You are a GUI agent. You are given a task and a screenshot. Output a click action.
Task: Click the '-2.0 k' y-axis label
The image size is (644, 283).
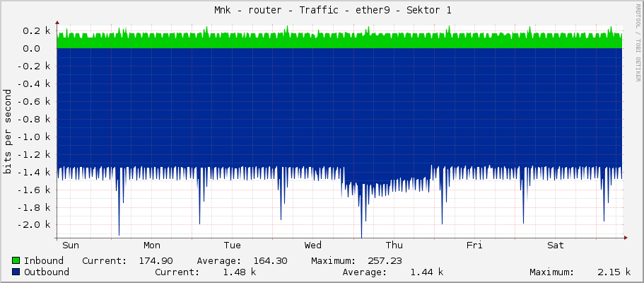tap(34, 224)
